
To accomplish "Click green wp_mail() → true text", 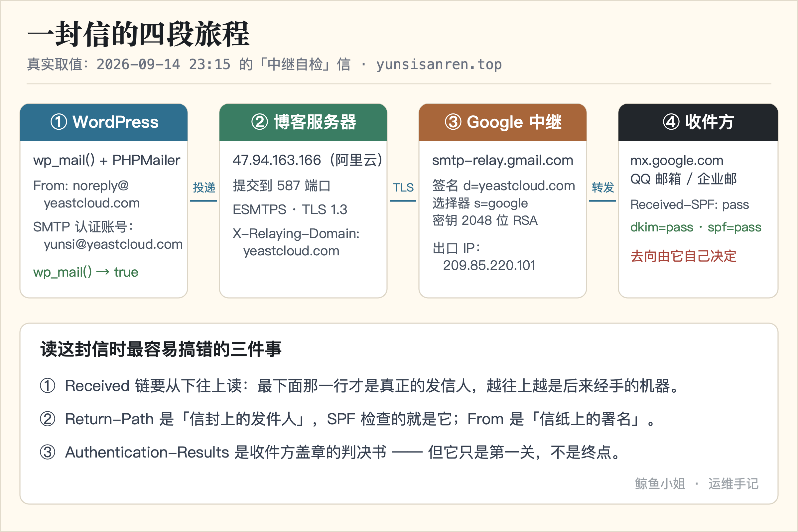I will point(85,272).
